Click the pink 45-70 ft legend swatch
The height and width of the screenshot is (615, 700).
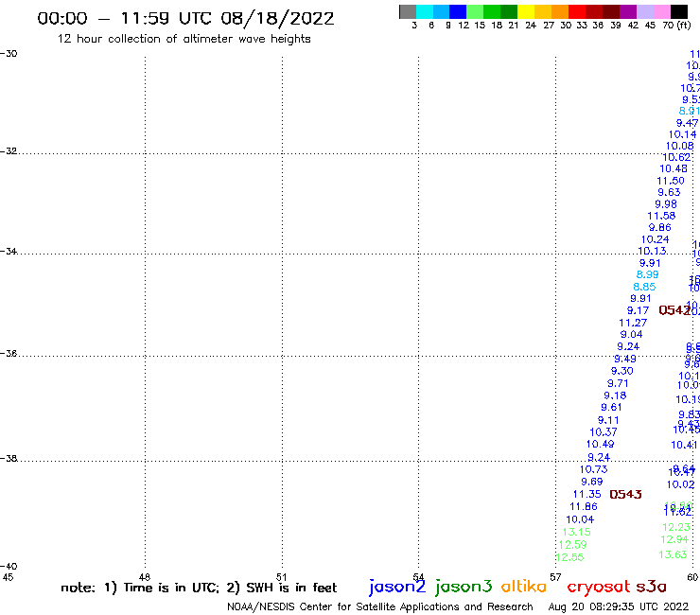coord(661,11)
